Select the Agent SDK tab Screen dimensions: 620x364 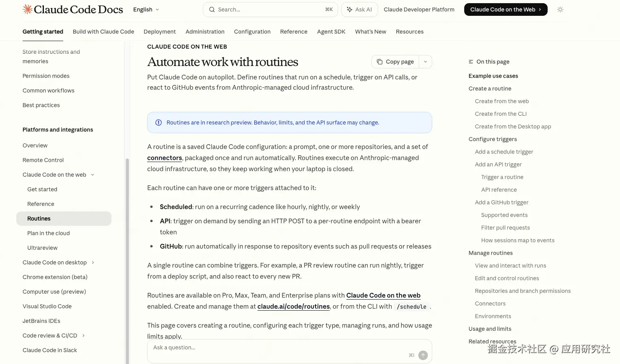tap(331, 32)
